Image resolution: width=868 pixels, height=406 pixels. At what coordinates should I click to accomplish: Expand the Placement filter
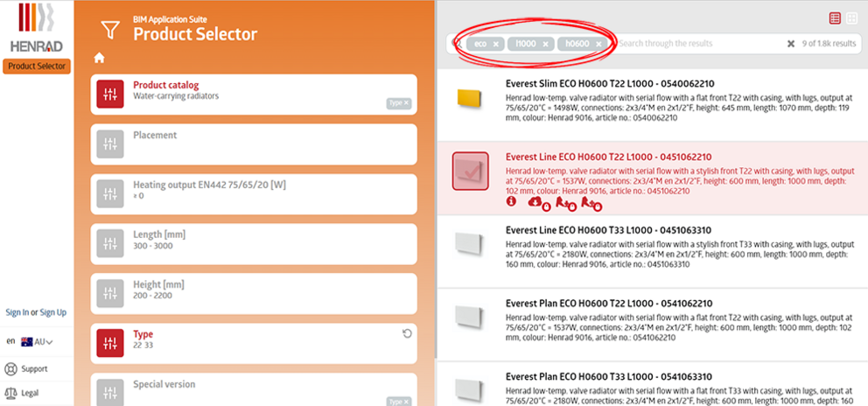pyautogui.click(x=254, y=144)
